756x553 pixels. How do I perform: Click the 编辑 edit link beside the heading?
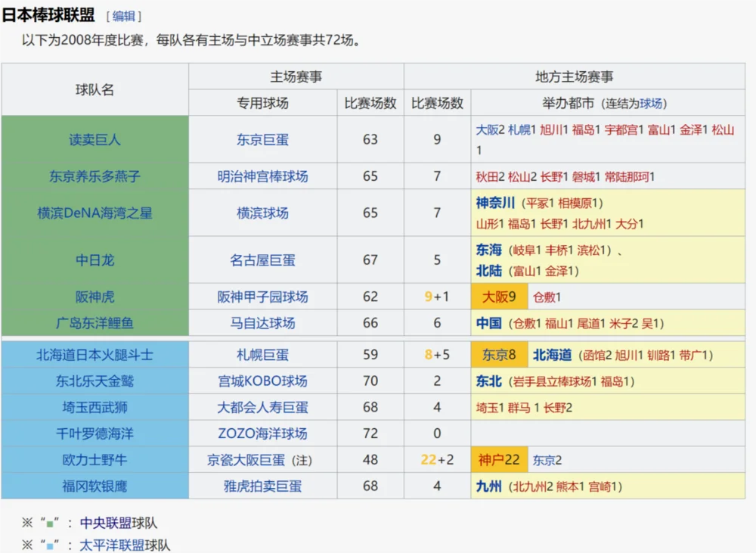(x=123, y=17)
